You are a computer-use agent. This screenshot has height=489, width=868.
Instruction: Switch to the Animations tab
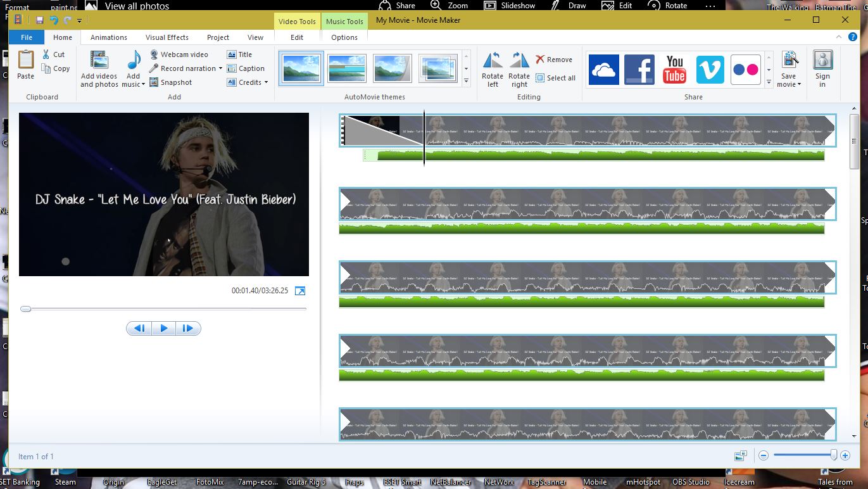(x=109, y=37)
